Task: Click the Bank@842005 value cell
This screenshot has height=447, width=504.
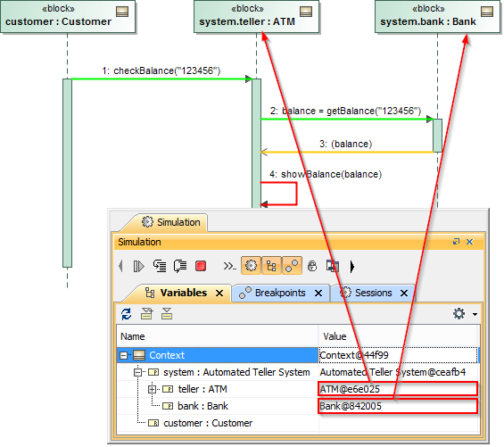Action: point(398,406)
